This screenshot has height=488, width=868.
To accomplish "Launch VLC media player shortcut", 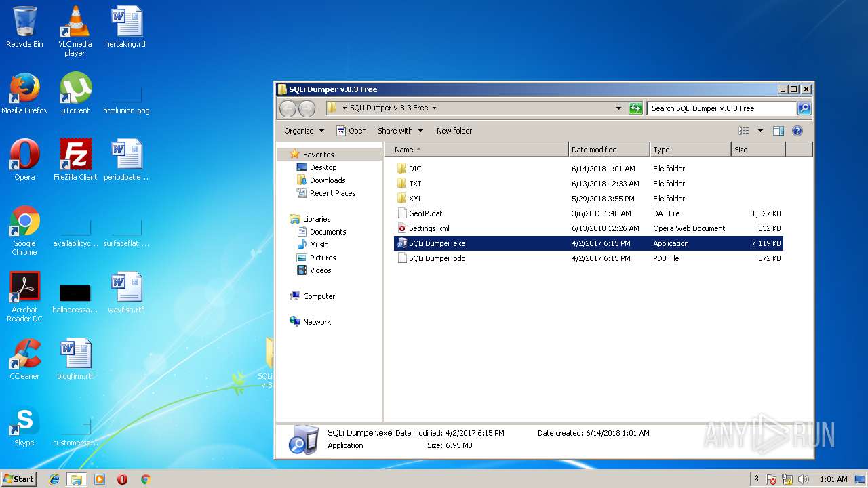I will (75, 31).
